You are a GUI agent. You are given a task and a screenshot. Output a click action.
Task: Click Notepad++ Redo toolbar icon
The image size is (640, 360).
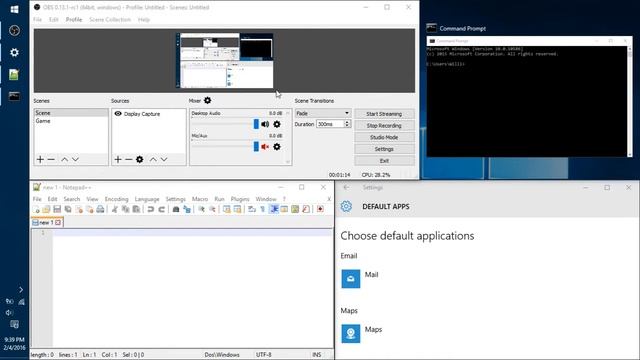pyautogui.click(x=162, y=209)
